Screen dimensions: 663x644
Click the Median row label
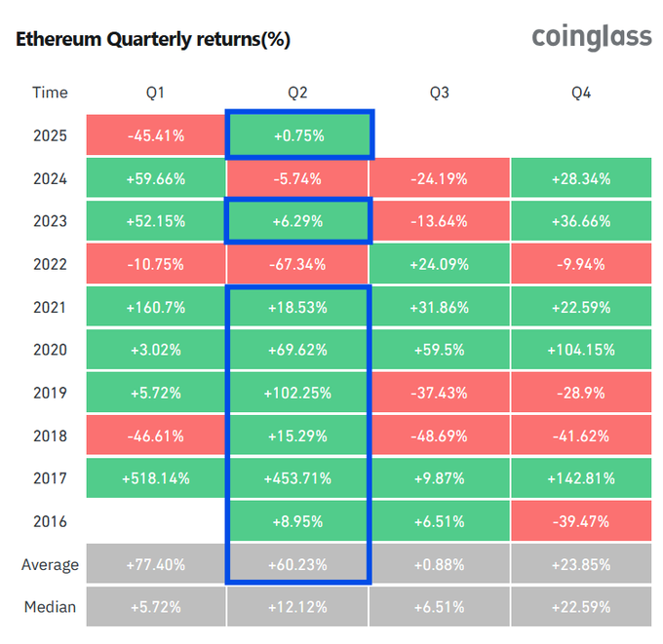[50, 607]
